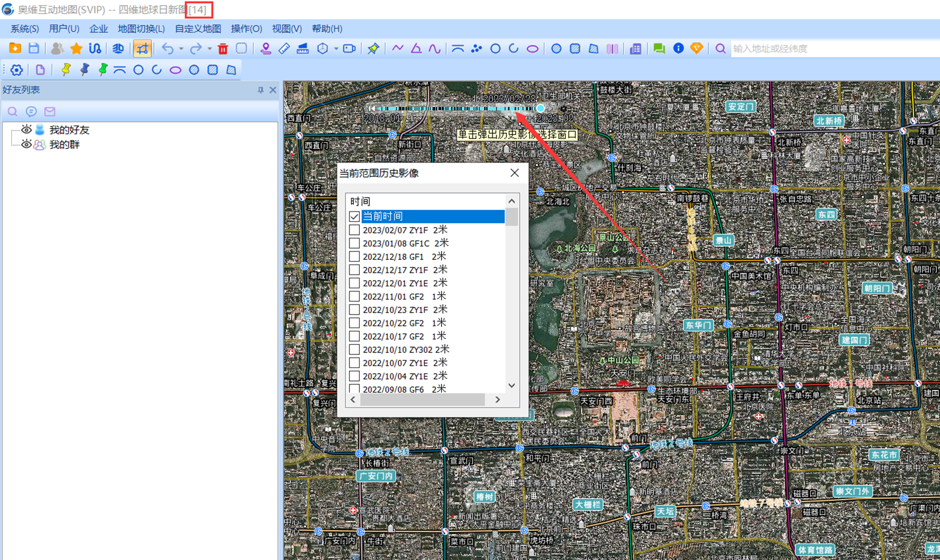Close the 当前范围历史影像 dialog
The width and height of the screenshot is (940, 560).
click(515, 173)
